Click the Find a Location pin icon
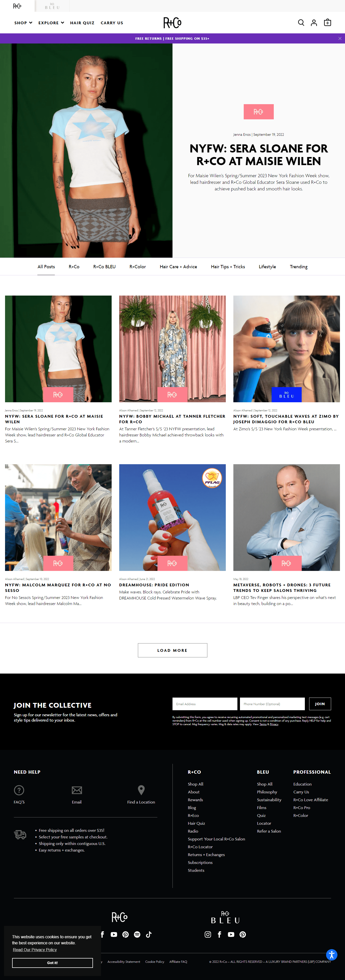The height and width of the screenshot is (980, 345). point(141,790)
